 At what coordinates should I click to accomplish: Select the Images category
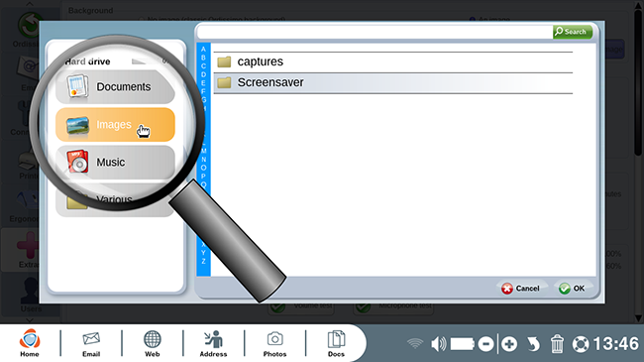(115, 125)
